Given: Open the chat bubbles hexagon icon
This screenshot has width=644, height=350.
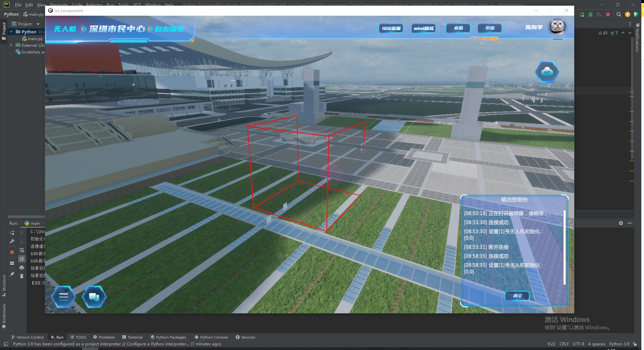Looking at the screenshot, I should coord(94,297).
